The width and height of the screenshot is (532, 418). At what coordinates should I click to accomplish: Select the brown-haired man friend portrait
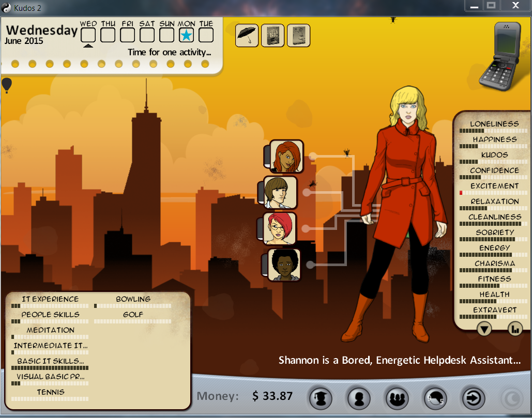point(280,193)
